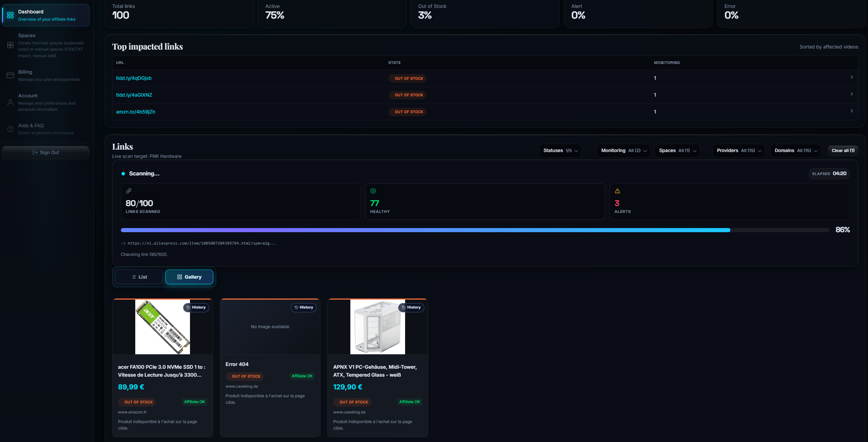Screen dimensions: 868x442
Task: Select the Dashboard grid icon in sidebar
Action: coord(10,15)
